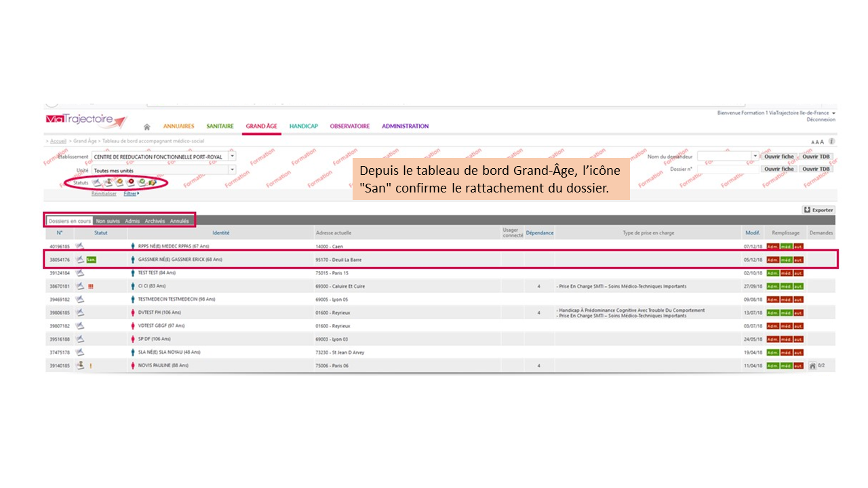
Task: Open the Etablissement dropdown
Action: 232,157
